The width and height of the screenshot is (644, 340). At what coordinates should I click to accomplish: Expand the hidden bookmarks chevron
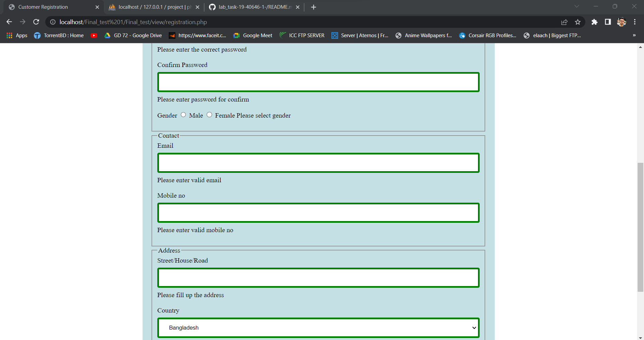tap(634, 35)
